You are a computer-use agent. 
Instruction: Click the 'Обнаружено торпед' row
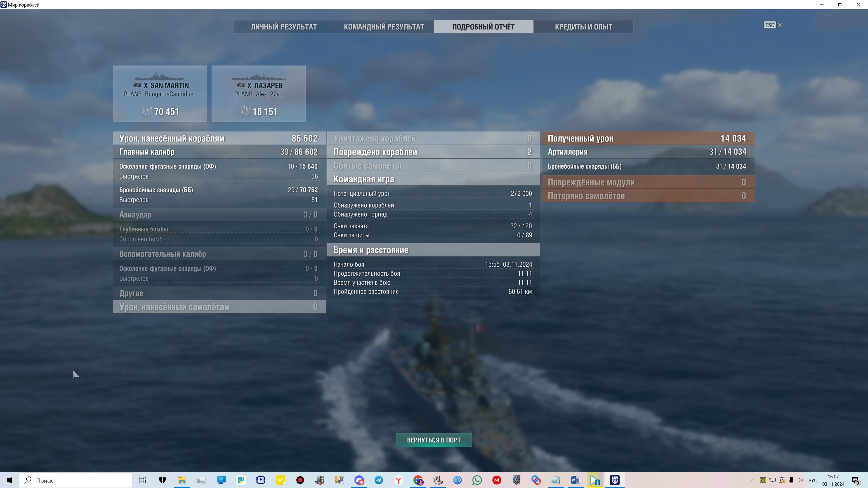point(433,214)
